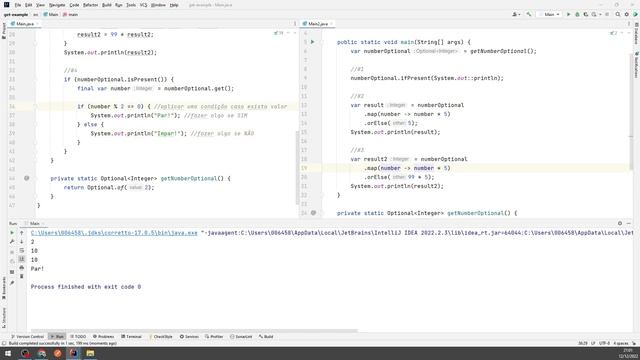Click the up-stack-trace arrow in the Run panel
The height and width of the screenshot is (360, 640).
tap(22, 233)
